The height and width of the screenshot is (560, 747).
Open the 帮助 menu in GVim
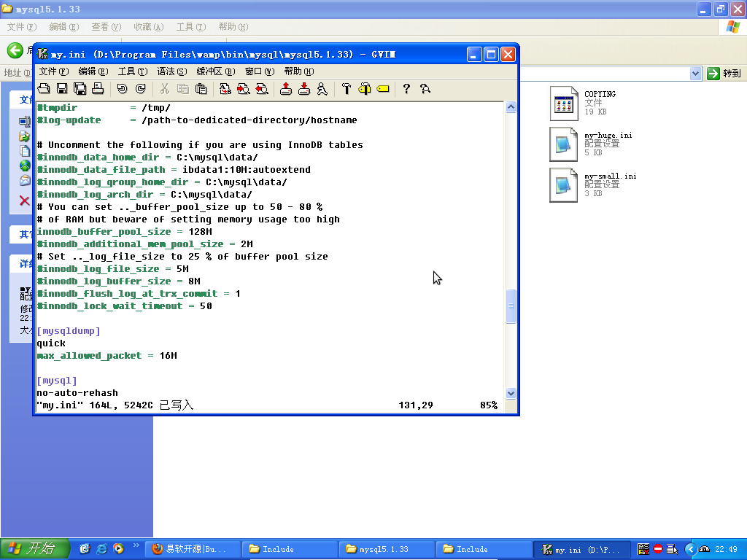[x=299, y=71]
